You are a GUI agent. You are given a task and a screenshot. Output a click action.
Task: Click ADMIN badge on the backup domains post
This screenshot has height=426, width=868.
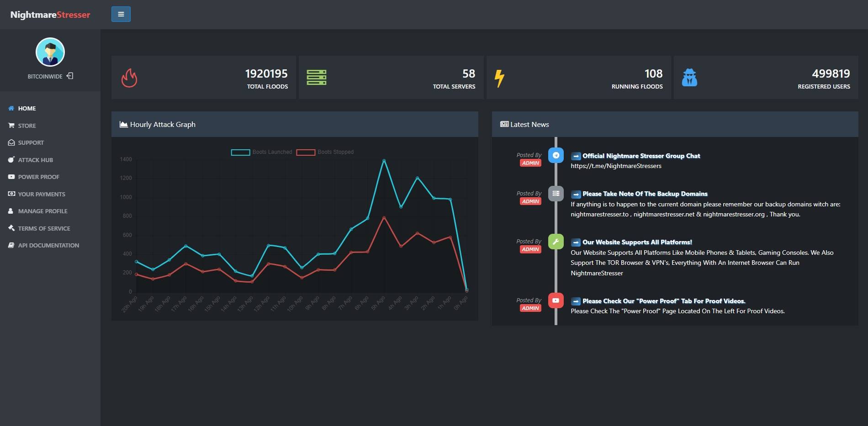(x=530, y=201)
